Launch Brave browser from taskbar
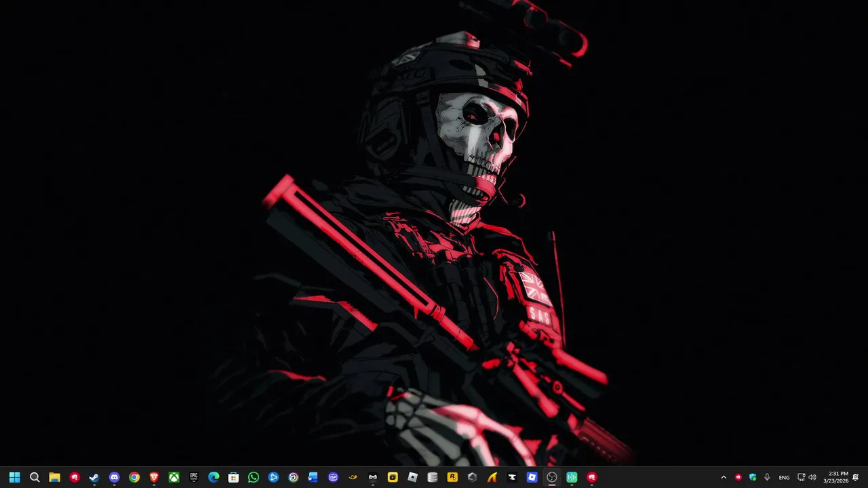This screenshot has width=868, height=488. point(154,477)
